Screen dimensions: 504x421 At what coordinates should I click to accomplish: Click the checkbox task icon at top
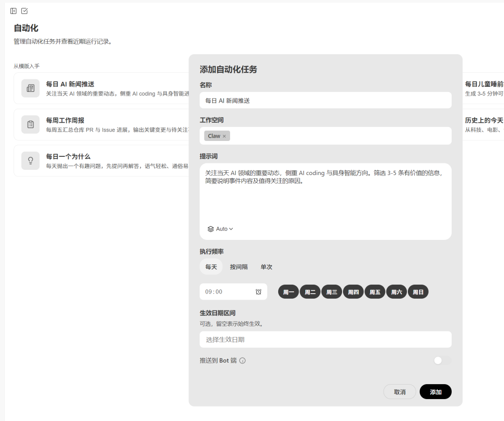point(25,11)
